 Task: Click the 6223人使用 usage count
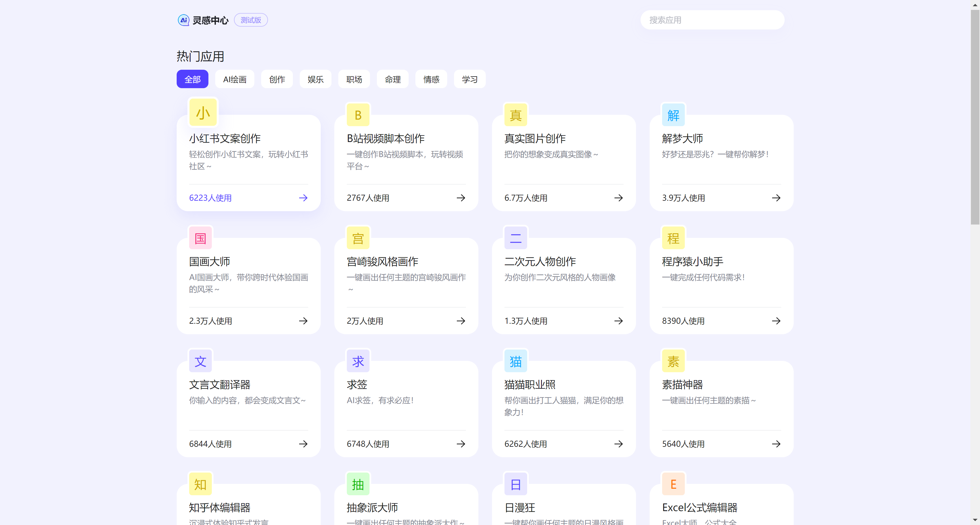210,198
